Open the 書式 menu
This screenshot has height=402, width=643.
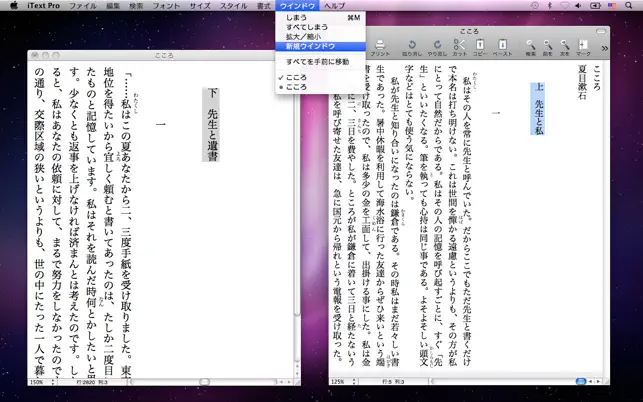[263, 6]
